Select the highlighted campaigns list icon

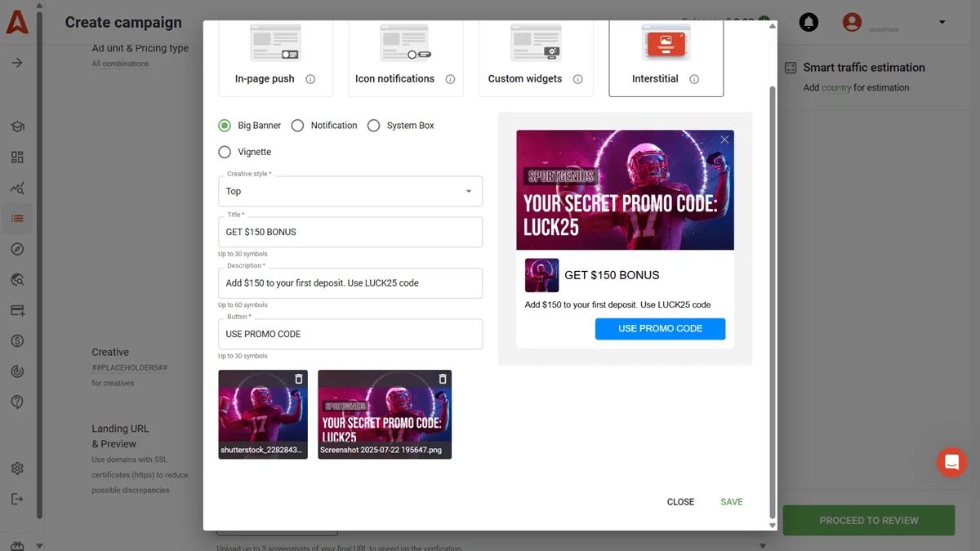coord(18,217)
